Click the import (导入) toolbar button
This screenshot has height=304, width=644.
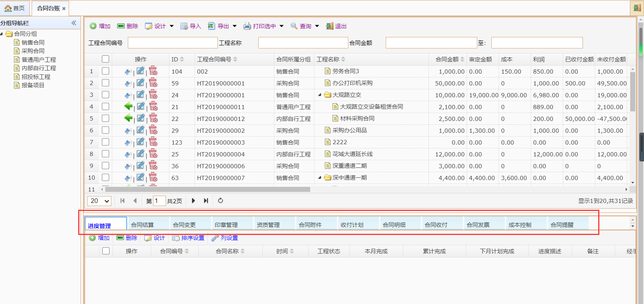click(x=191, y=26)
